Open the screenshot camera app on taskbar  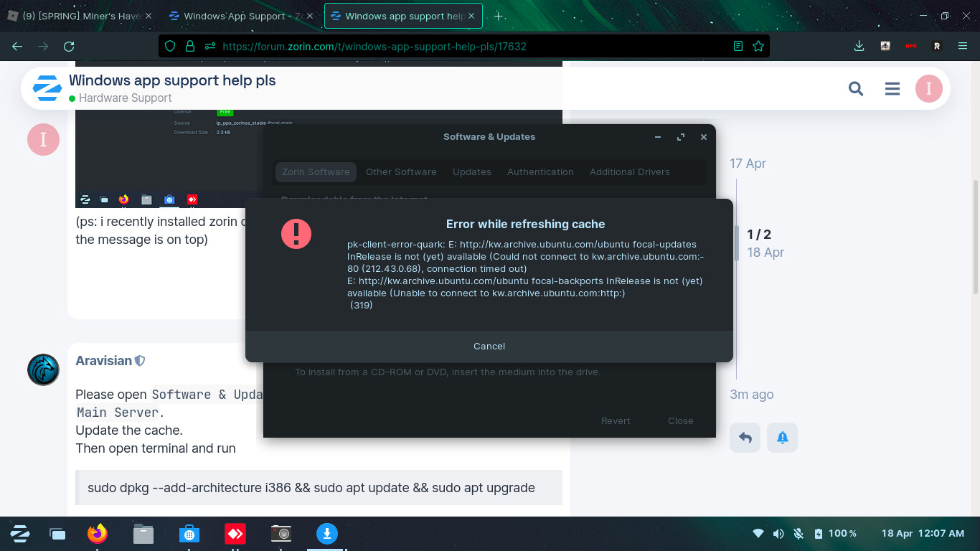[281, 533]
